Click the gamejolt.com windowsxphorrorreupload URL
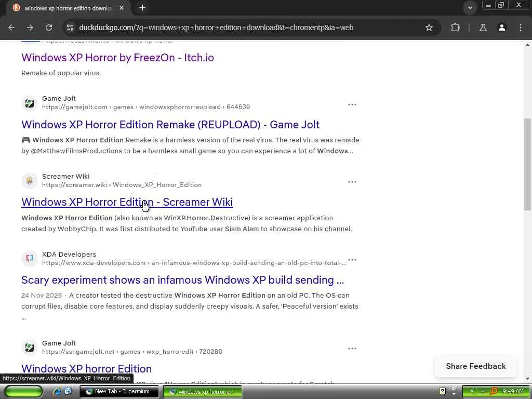 point(146,107)
